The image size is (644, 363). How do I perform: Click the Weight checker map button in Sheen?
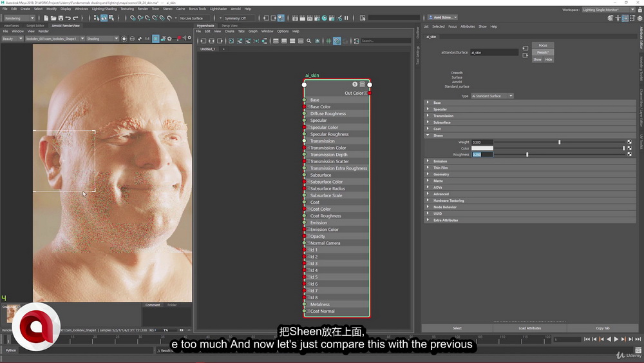pyautogui.click(x=629, y=142)
